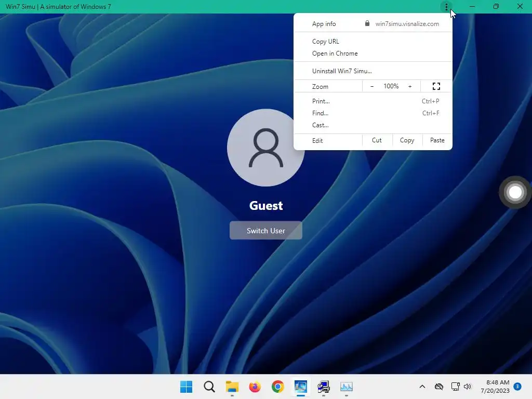532x399 pixels.
Task: Click Paste in the Edit row
Action: [x=437, y=140]
